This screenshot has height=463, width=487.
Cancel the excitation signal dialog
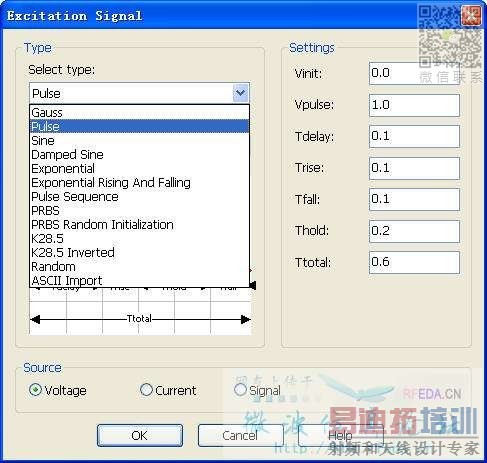(240, 435)
